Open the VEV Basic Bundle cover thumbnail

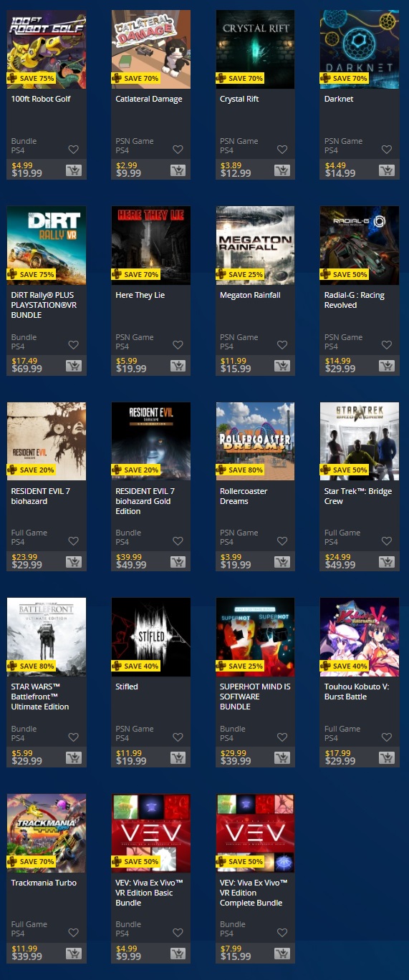(x=151, y=833)
